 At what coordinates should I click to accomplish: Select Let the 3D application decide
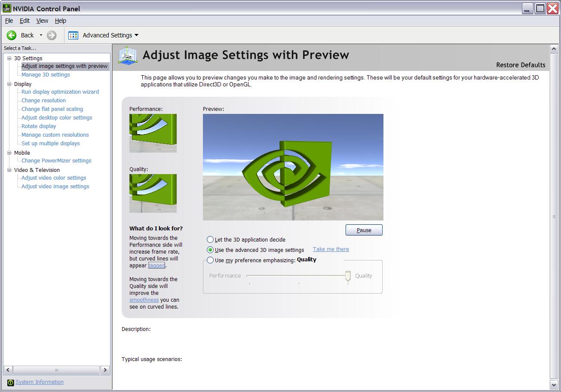[x=246, y=239]
